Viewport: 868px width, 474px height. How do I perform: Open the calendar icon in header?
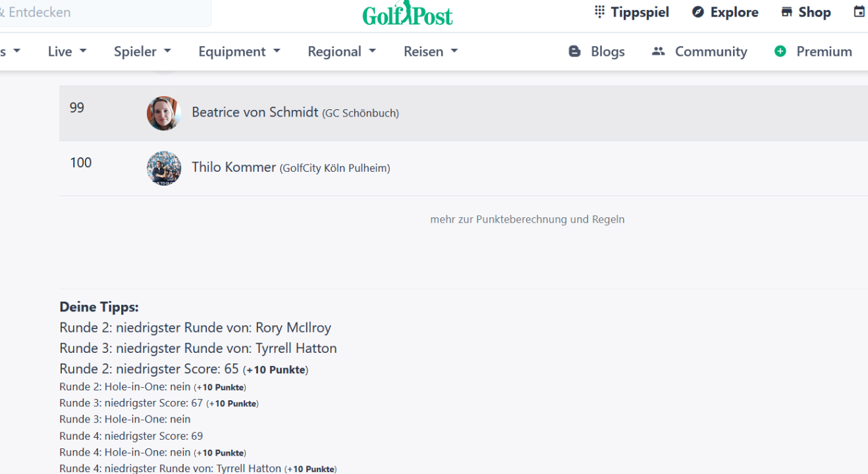[x=859, y=12]
